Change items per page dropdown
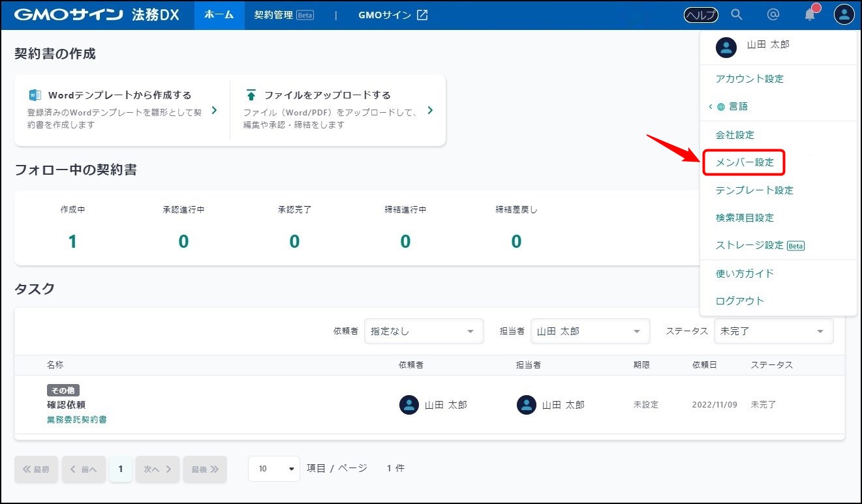The height and width of the screenshot is (504, 862). (274, 469)
